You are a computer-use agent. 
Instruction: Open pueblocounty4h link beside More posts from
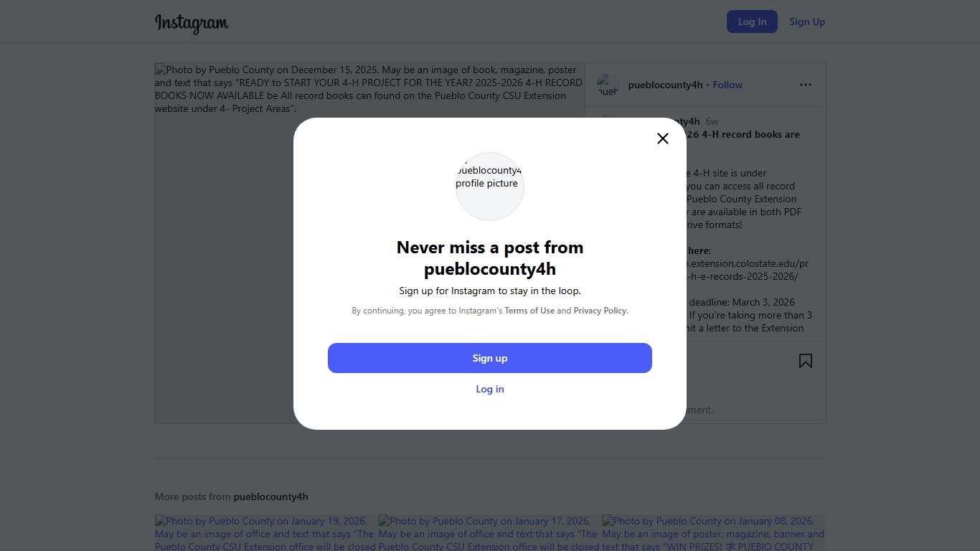click(x=270, y=496)
